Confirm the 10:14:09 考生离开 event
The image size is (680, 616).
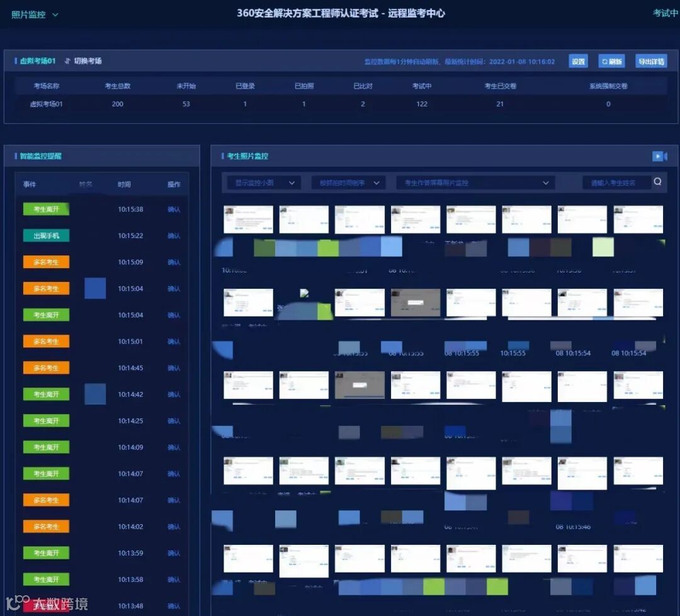pos(174,447)
